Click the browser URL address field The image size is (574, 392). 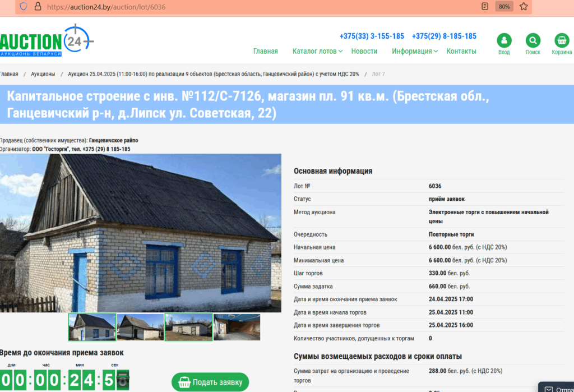tap(252, 7)
